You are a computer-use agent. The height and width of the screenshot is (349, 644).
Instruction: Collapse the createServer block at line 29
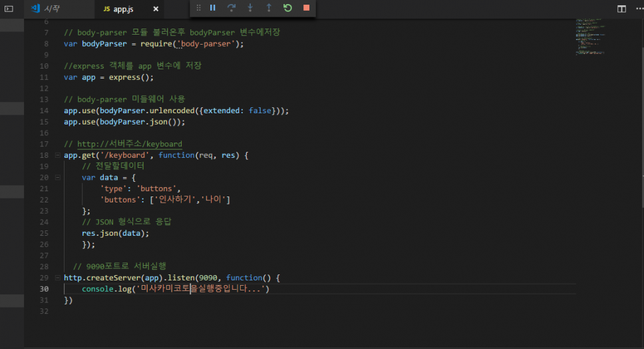click(x=57, y=278)
